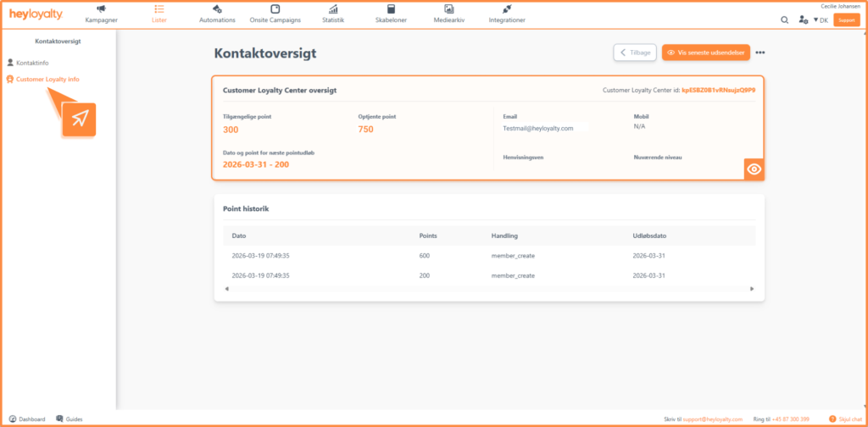The height and width of the screenshot is (427, 868).
Task: Open the Onsite Campaigns icon
Action: (275, 8)
